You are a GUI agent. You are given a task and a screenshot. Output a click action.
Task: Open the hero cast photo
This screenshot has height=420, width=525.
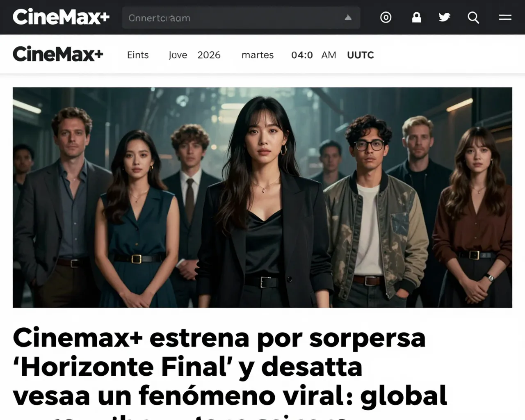(262, 197)
